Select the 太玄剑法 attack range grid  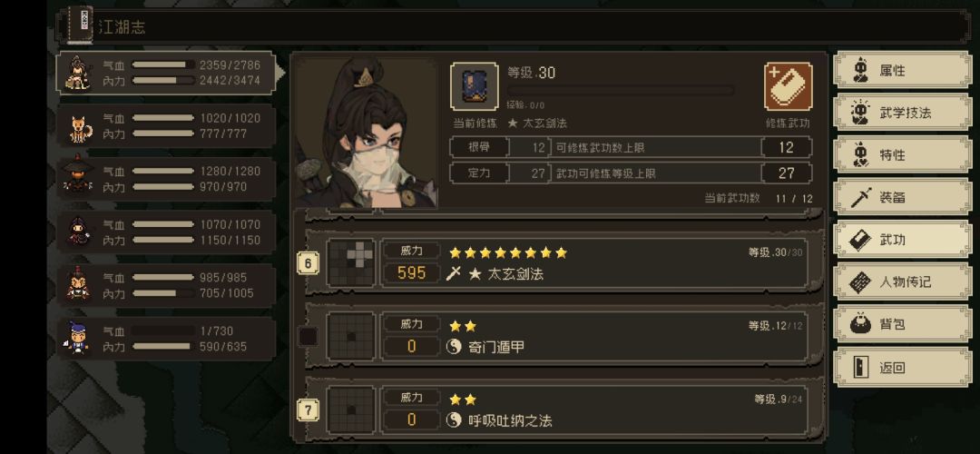coord(351,262)
